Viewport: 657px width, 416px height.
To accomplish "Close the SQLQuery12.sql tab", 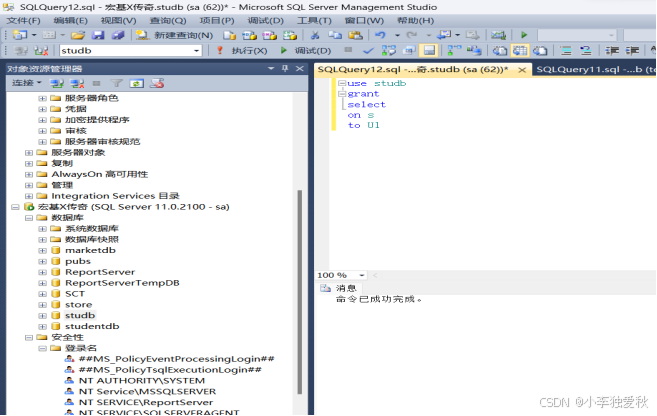I will click(522, 70).
